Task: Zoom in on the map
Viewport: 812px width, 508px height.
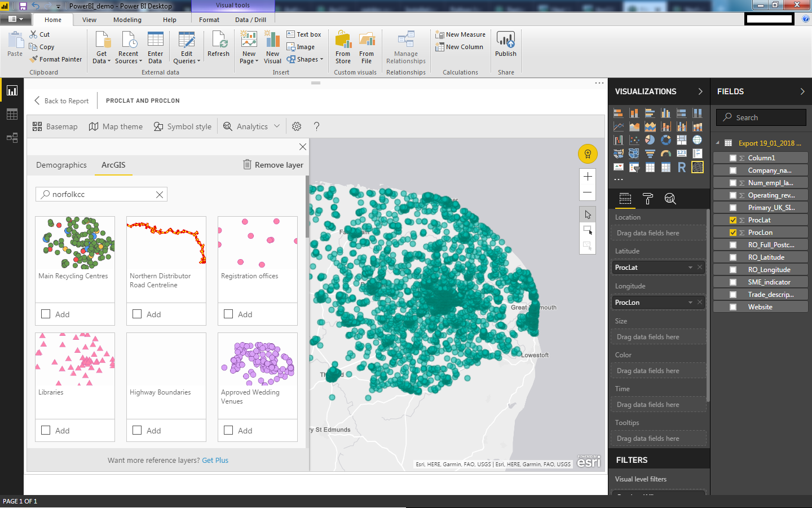Action: click(588, 177)
